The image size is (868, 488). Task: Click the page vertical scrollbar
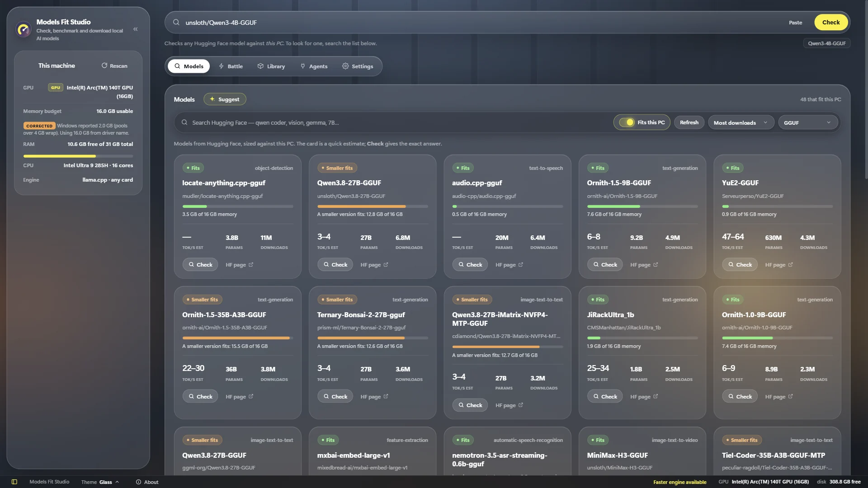click(x=866, y=90)
